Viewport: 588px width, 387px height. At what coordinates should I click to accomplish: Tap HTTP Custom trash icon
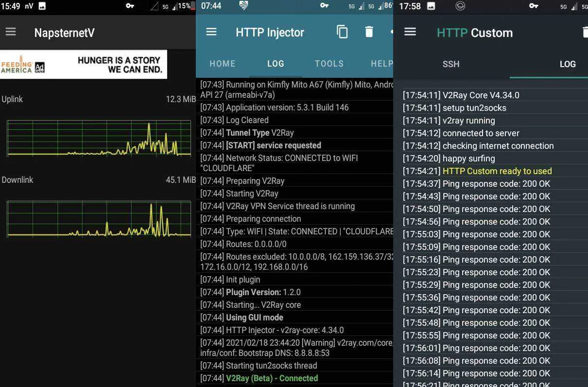point(585,32)
